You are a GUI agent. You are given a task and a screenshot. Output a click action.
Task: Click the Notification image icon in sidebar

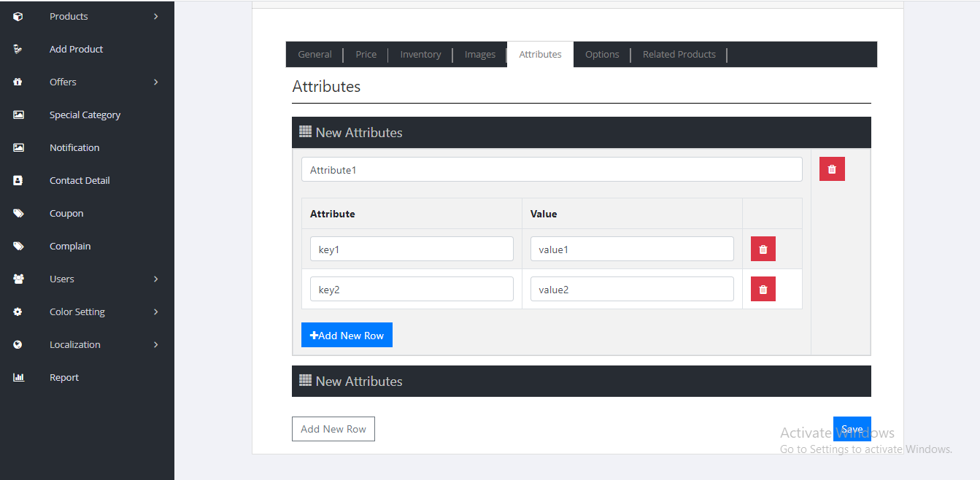coord(18,147)
